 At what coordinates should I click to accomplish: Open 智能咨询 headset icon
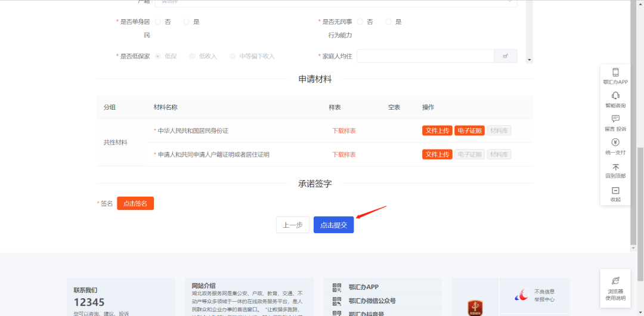coord(615,96)
